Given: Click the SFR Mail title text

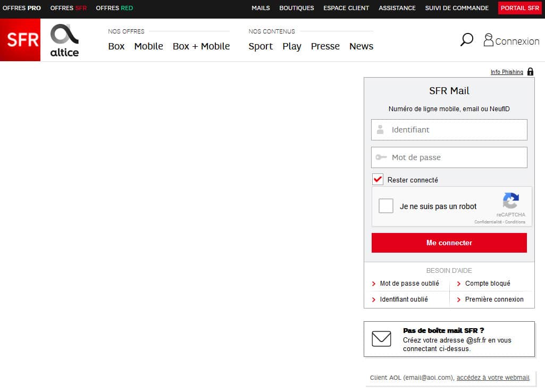Looking at the screenshot, I should coord(449,91).
